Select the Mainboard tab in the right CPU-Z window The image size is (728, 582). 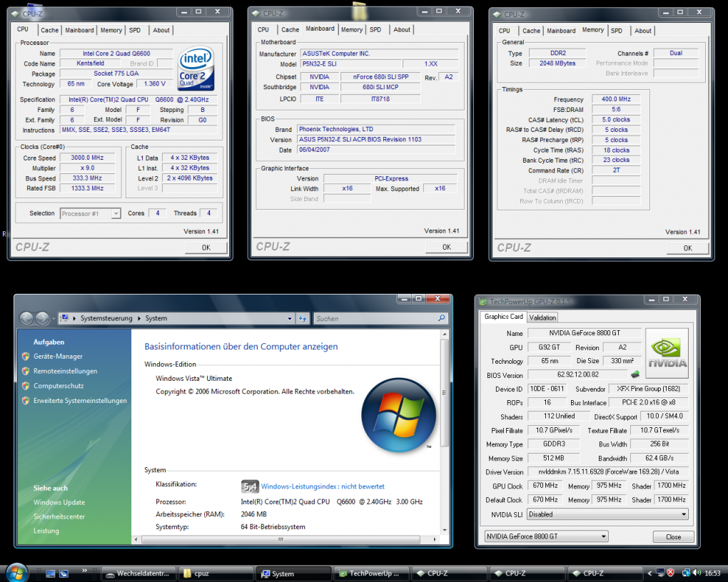tap(561, 31)
